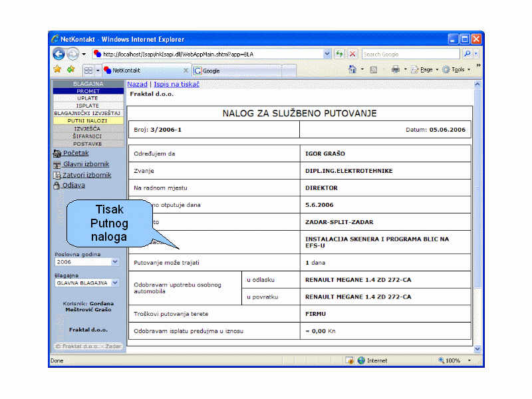Expand the address bar history dropdown

tap(327, 54)
